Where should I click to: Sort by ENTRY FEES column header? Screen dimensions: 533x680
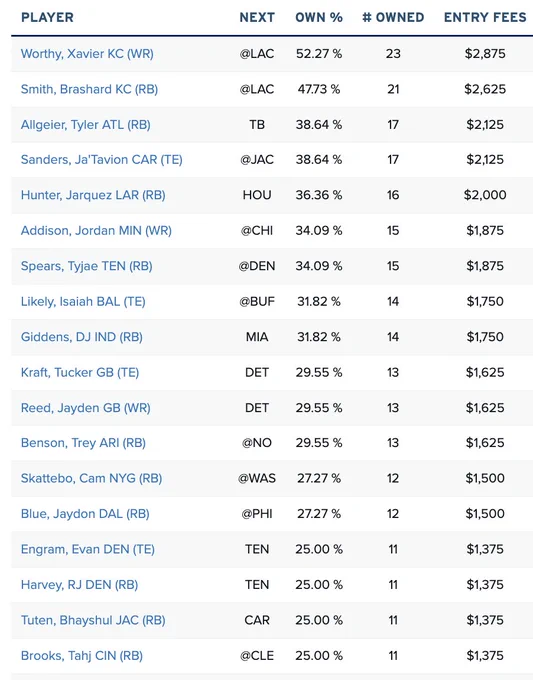(x=485, y=17)
